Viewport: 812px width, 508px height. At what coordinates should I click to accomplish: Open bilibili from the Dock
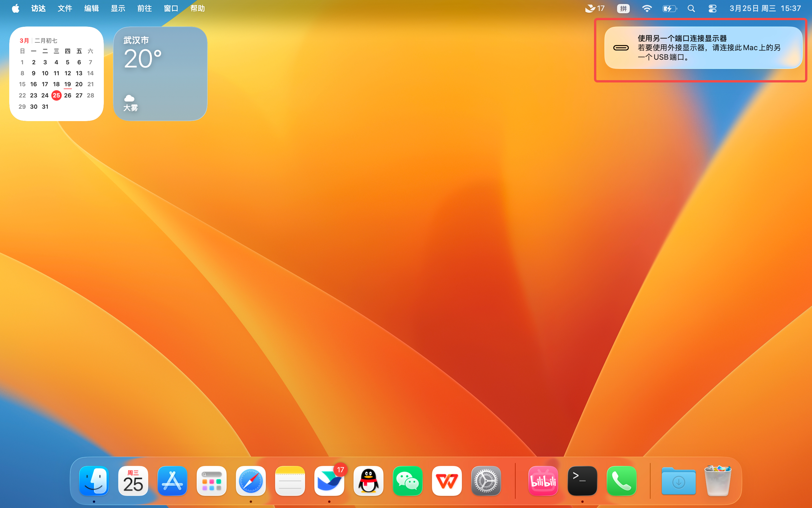point(543,481)
